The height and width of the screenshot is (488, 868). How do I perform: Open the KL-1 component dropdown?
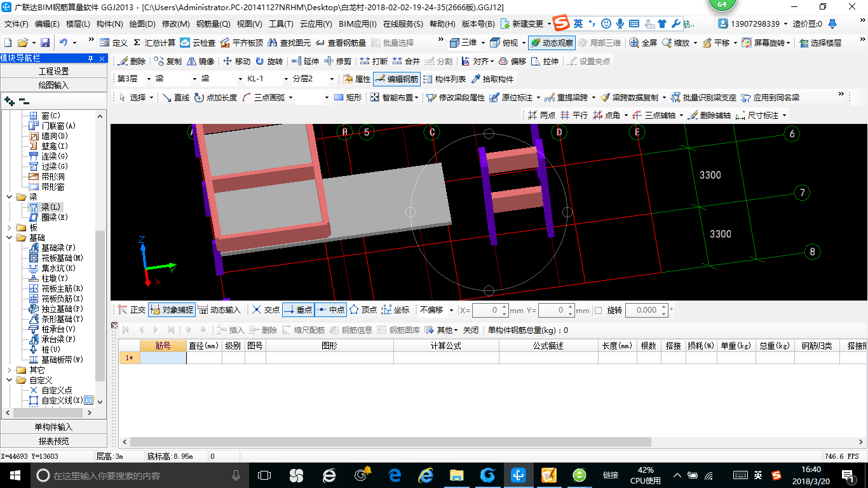(285, 79)
